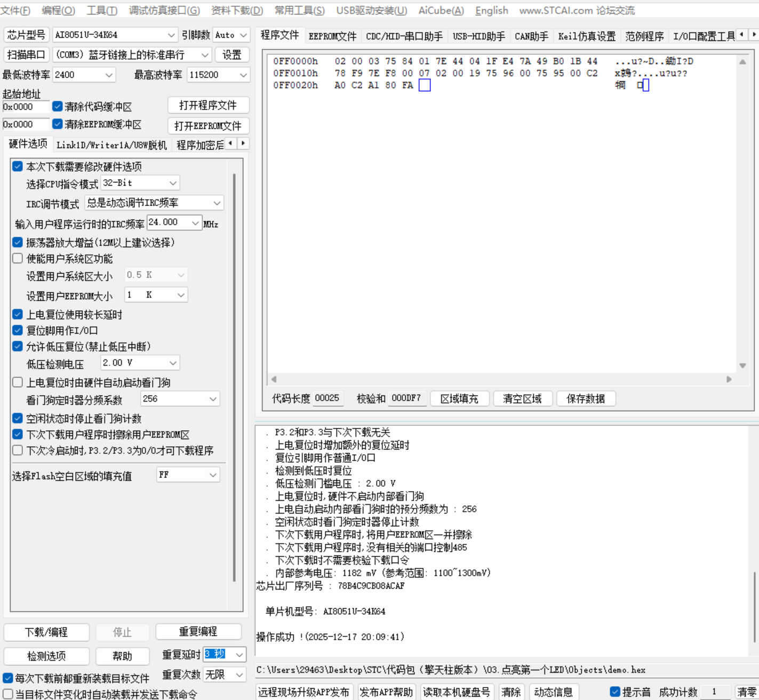Click 重复编程 button
Image resolution: width=759 pixels, height=700 pixels.
pos(198,632)
